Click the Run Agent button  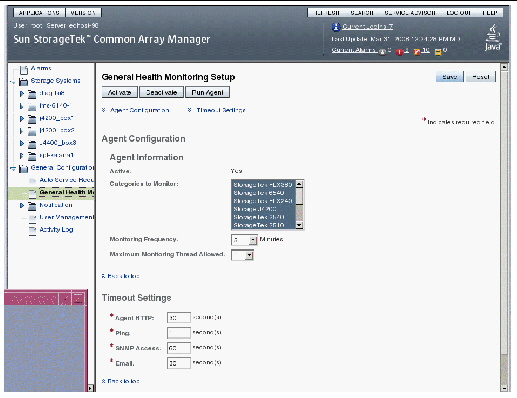click(207, 92)
